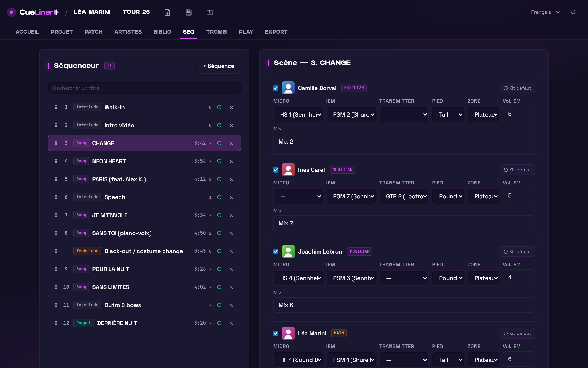This screenshot has height=368, width=588.
Task: Open Camille Dorval's MICRO dropdown
Action: click(298, 115)
